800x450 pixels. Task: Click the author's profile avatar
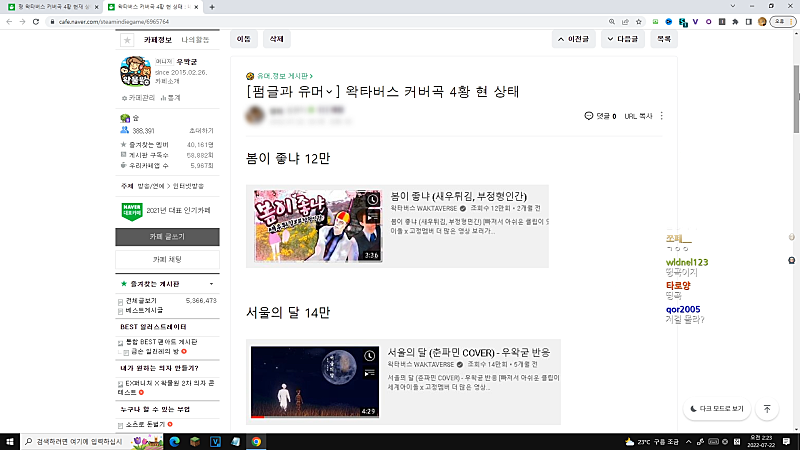(x=255, y=115)
